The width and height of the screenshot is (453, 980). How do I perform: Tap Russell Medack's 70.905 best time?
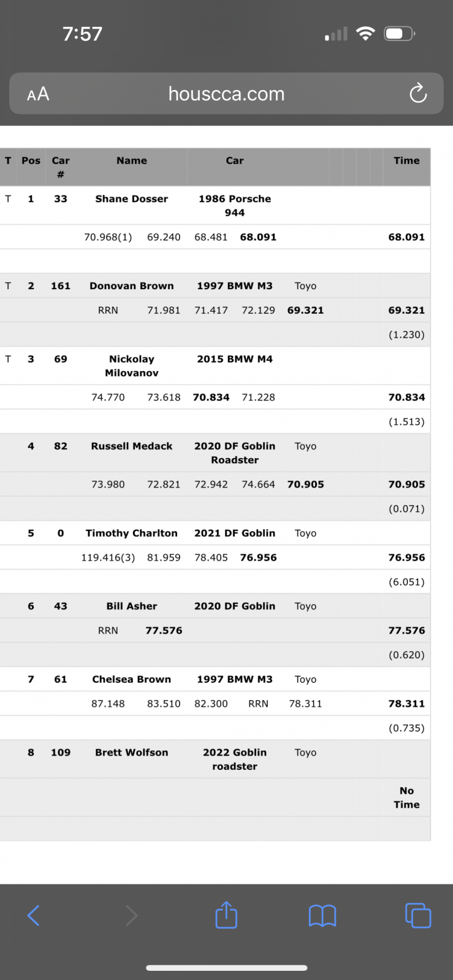coord(406,484)
